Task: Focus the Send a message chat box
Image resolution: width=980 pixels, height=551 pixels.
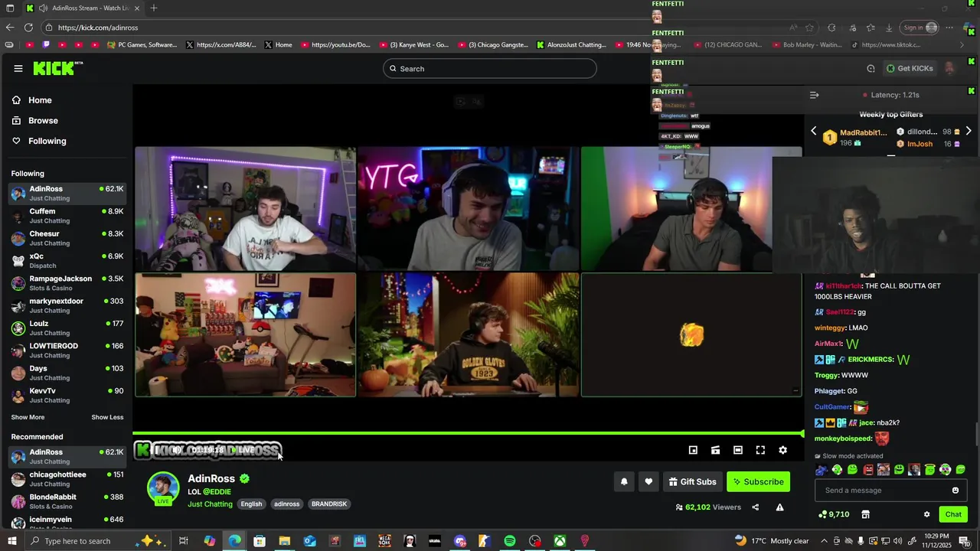Action: point(880,491)
